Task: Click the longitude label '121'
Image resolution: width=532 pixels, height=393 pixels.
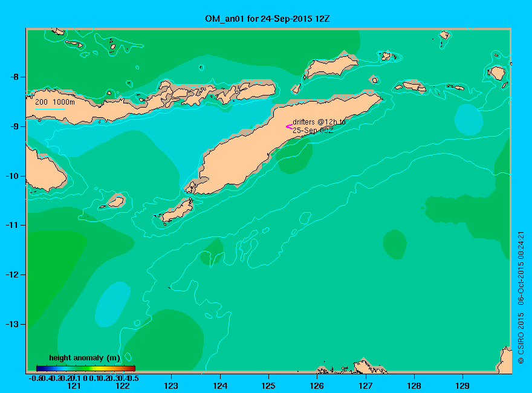Action: click(x=74, y=386)
